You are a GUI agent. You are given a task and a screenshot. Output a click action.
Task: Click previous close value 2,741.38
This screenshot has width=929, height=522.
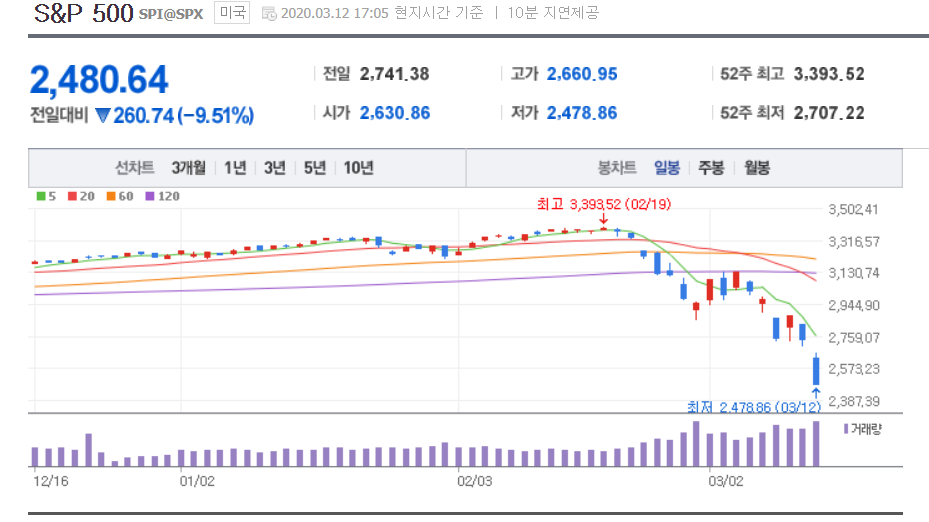point(395,74)
